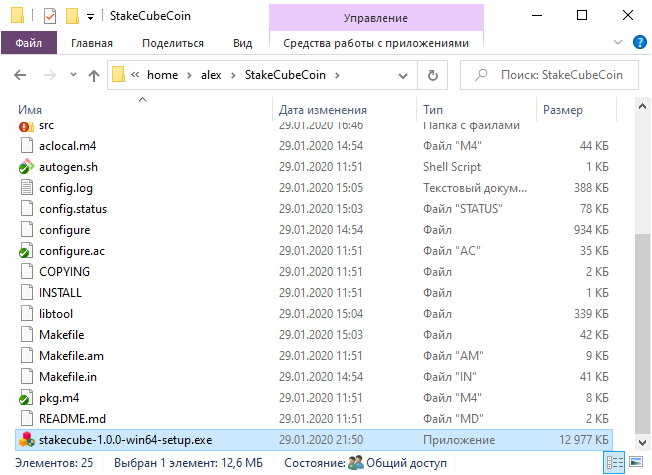Select the config.log text document icon
Screen dimensions: 652x475
coord(27,188)
